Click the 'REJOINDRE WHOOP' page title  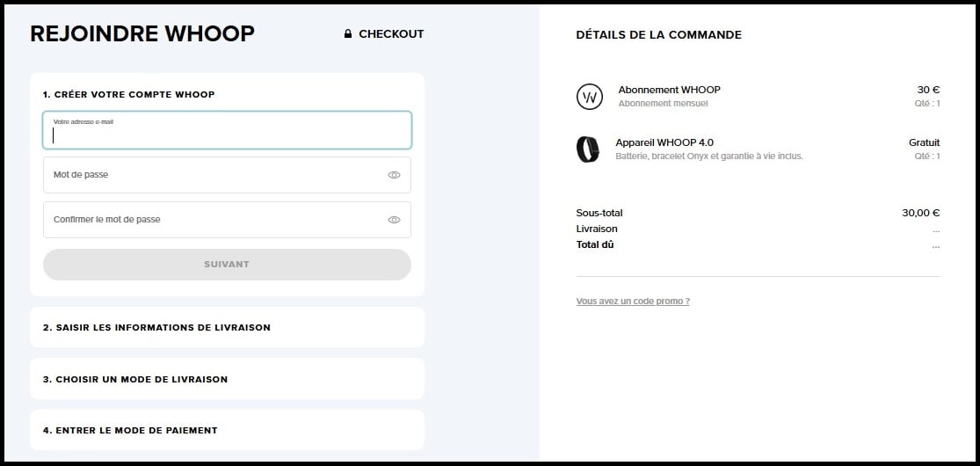tap(142, 34)
